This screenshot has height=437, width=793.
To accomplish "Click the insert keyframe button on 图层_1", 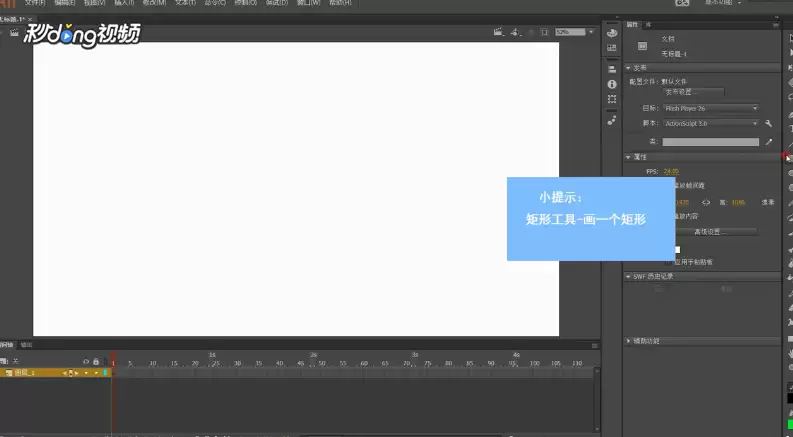I will (x=70, y=373).
